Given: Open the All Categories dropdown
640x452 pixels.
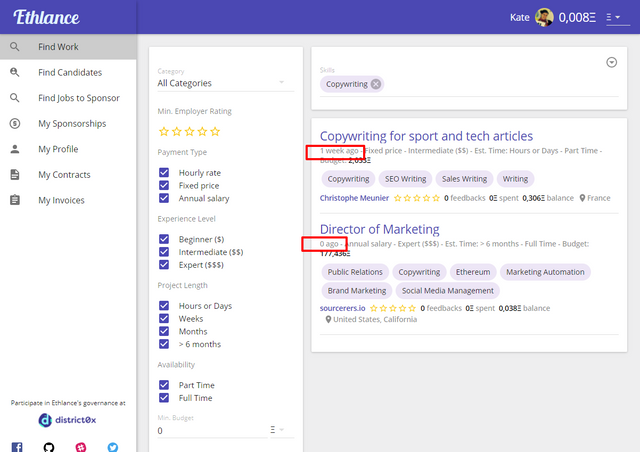Looking at the screenshot, I should click(x=226, y=83).
